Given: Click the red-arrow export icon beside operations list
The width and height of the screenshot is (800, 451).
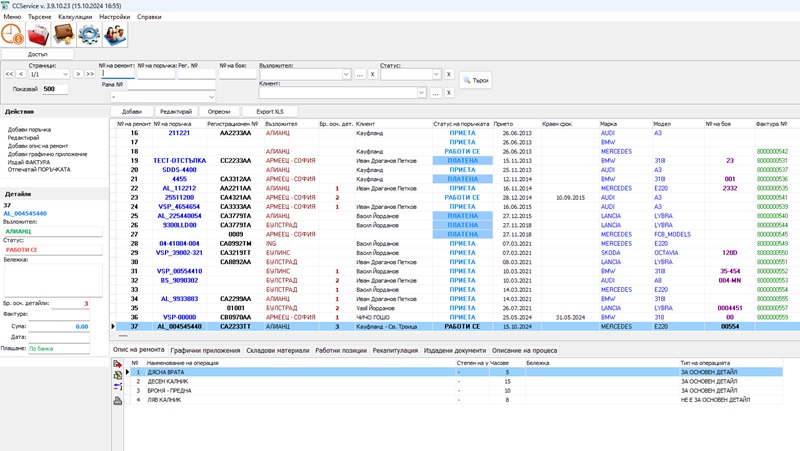Looking at the screenshot, I should tap(117, 364).
